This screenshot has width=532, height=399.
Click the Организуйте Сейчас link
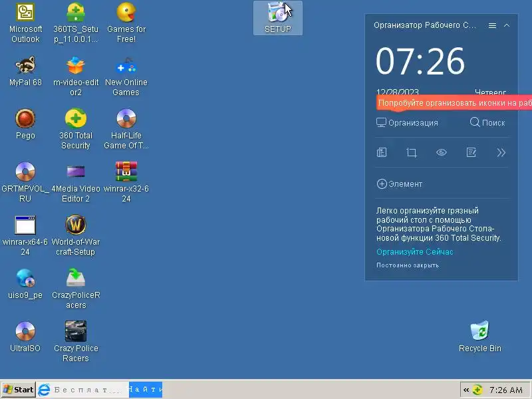tap(414, 252)
